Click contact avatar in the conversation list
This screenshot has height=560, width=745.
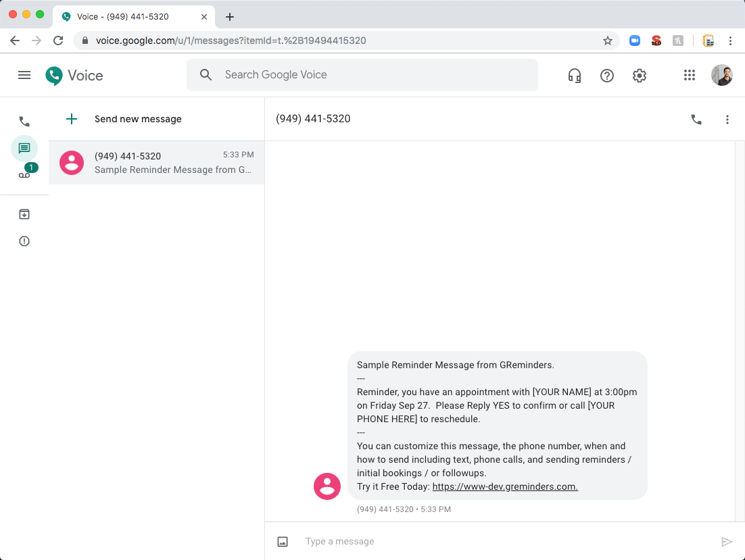(71, 163)
